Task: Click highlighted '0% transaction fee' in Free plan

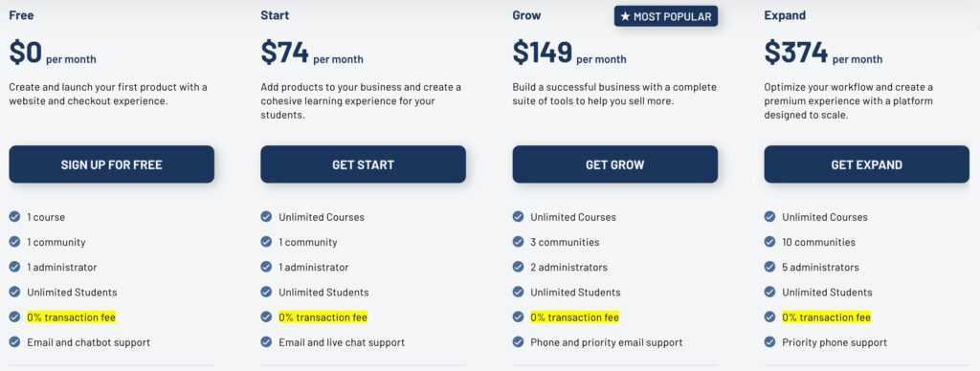Action: tap(71, 317)
